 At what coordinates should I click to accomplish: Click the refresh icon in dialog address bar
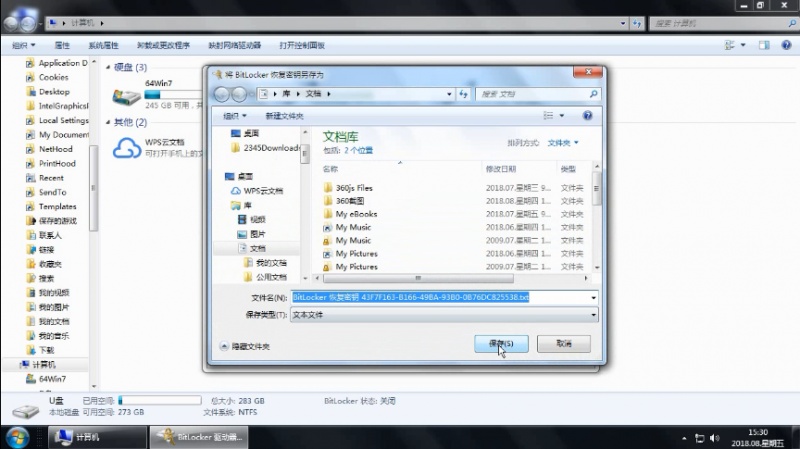tap(463, 94)
